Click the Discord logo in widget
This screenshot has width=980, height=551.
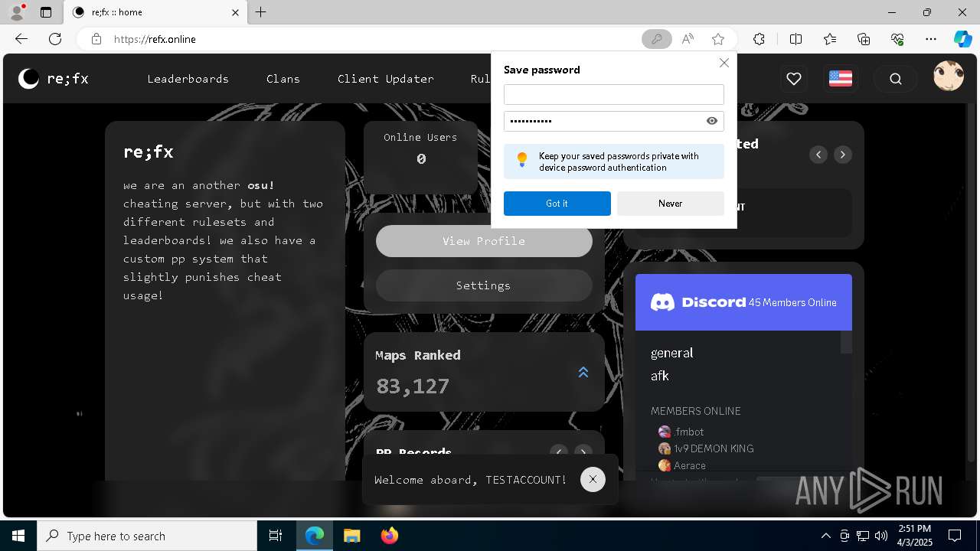(697, 302)
